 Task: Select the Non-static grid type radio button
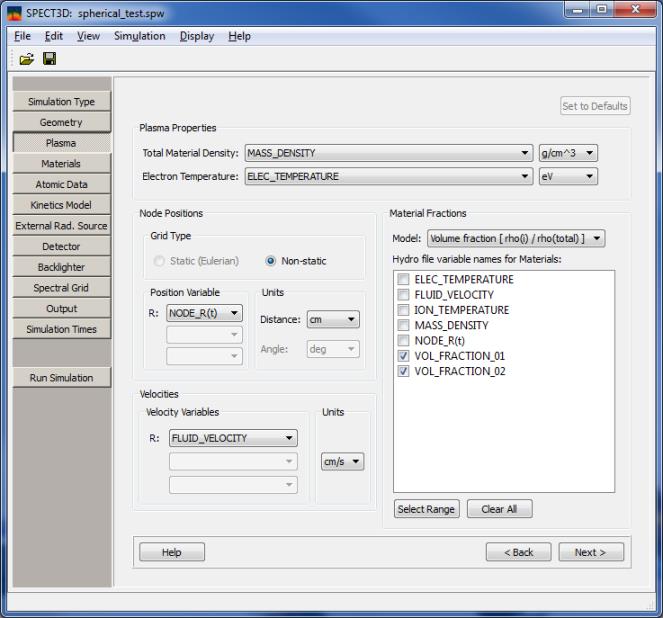271,261
